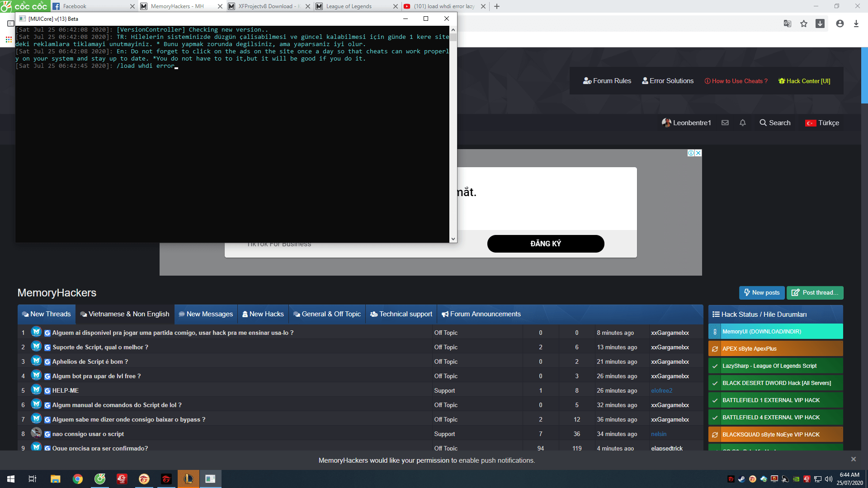Click the avatar on 'nao consigo usar o script' row
The image size is (868, 488).
tap(36, 433)
